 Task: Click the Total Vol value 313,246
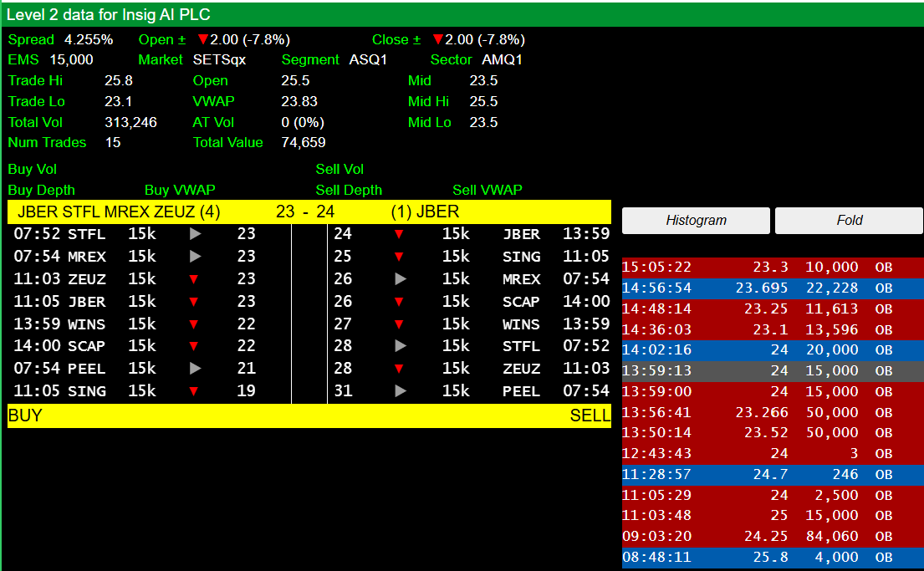point(130,123)
